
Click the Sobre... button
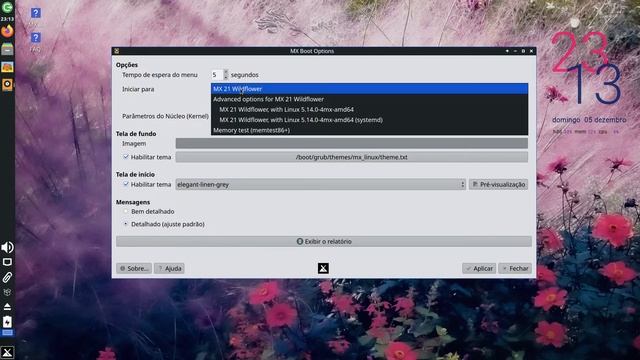[x=134, y=268]
